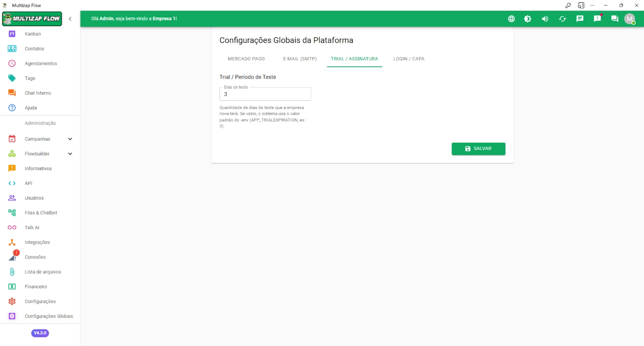The height and width of the screenshot is (346, 644).
Task: Expand the Campanhas submenu arrow
Action: 70,139
